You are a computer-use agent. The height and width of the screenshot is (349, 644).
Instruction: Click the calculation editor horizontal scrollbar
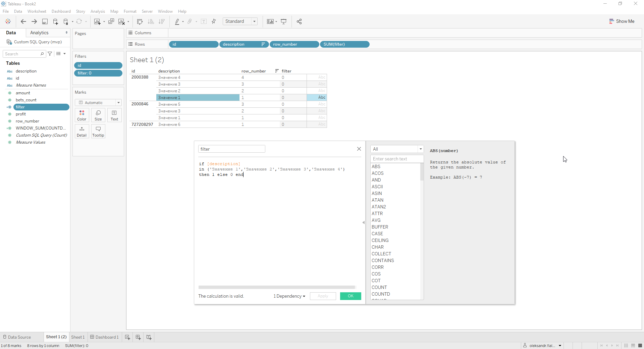[277, 287]
